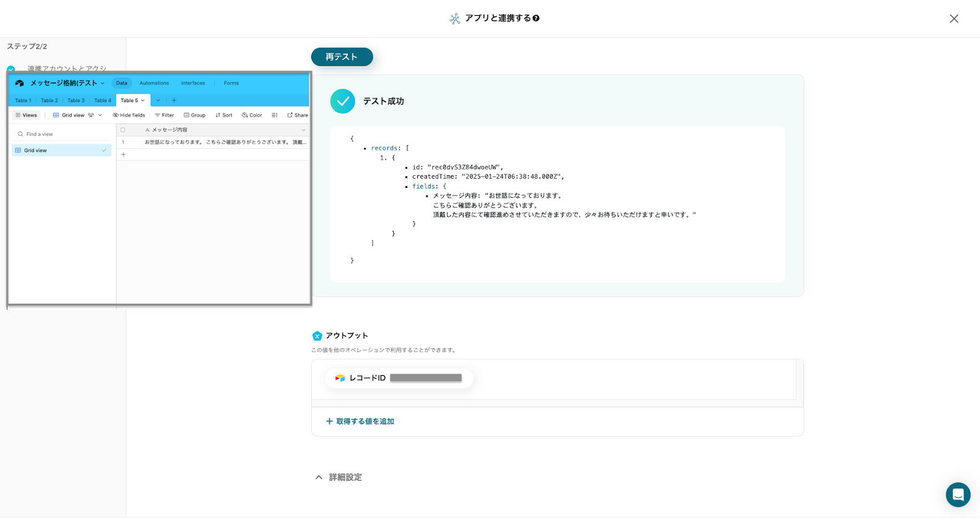Image resolution: width=980 pixels, height=518 pixels.
Task: Click Hide fields in toolbar
Action: point(129,115)
